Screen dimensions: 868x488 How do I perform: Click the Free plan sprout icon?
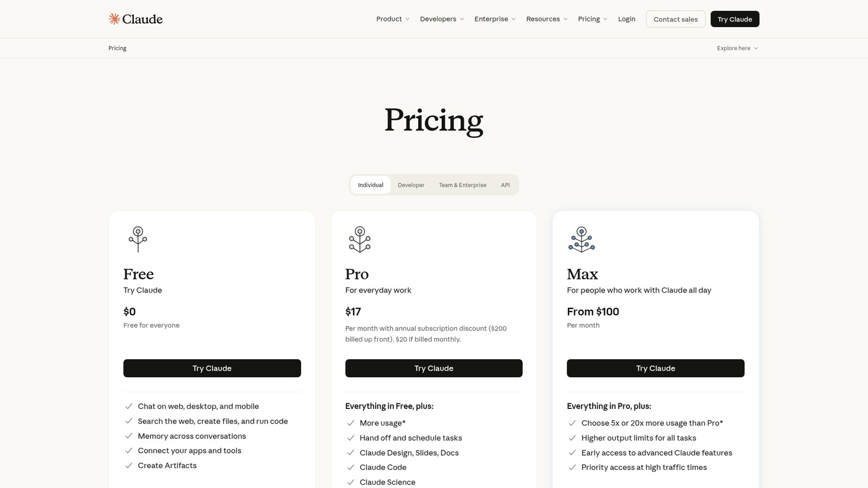[138, 239]
